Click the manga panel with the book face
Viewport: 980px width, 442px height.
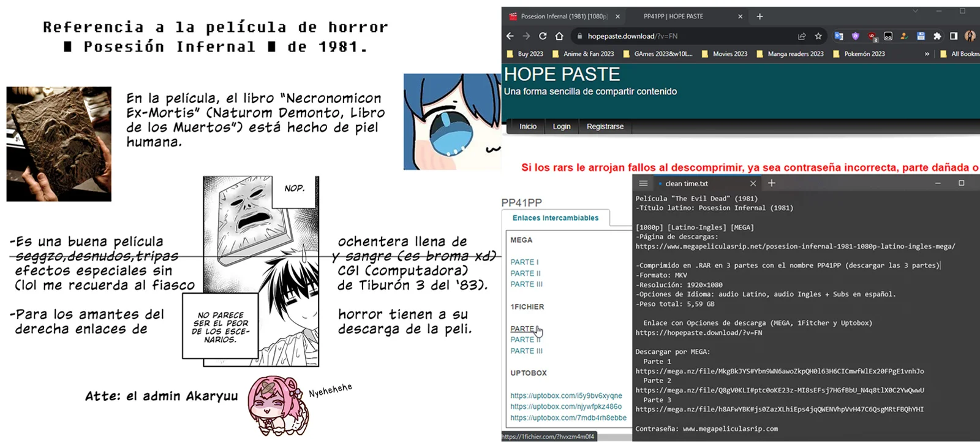click(x=261, y=272)
